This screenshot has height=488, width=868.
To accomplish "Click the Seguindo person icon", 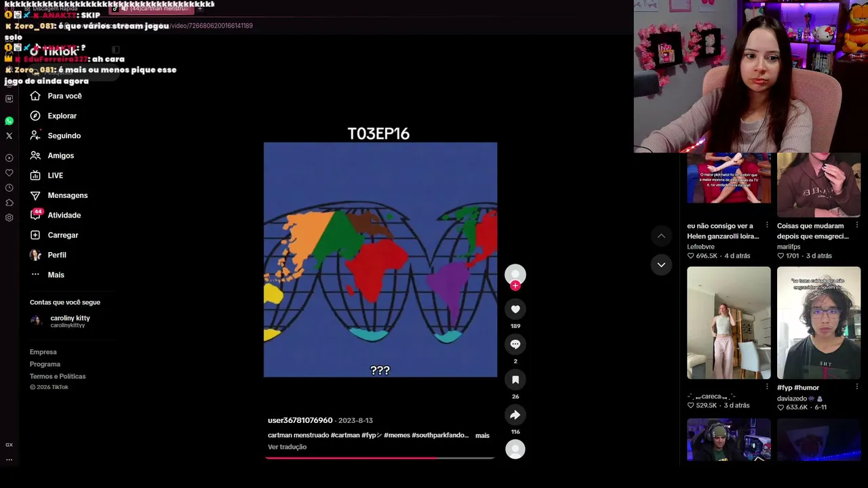I will 35,136.
